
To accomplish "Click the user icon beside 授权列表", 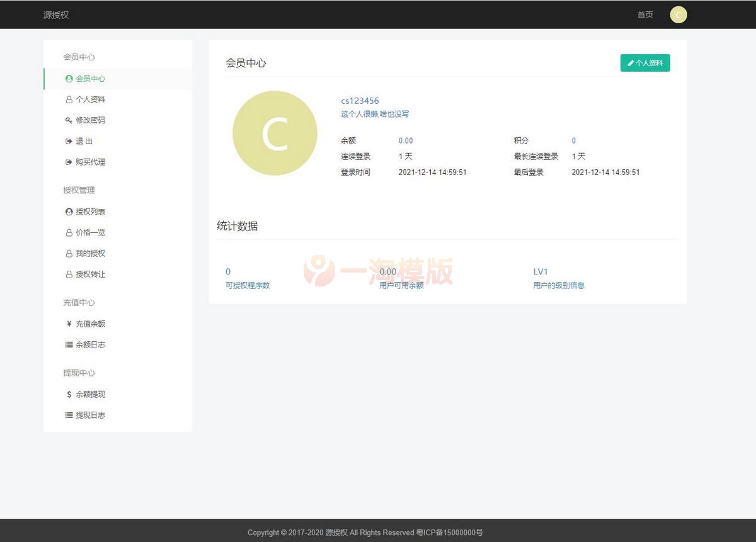I will click(69, 211).
